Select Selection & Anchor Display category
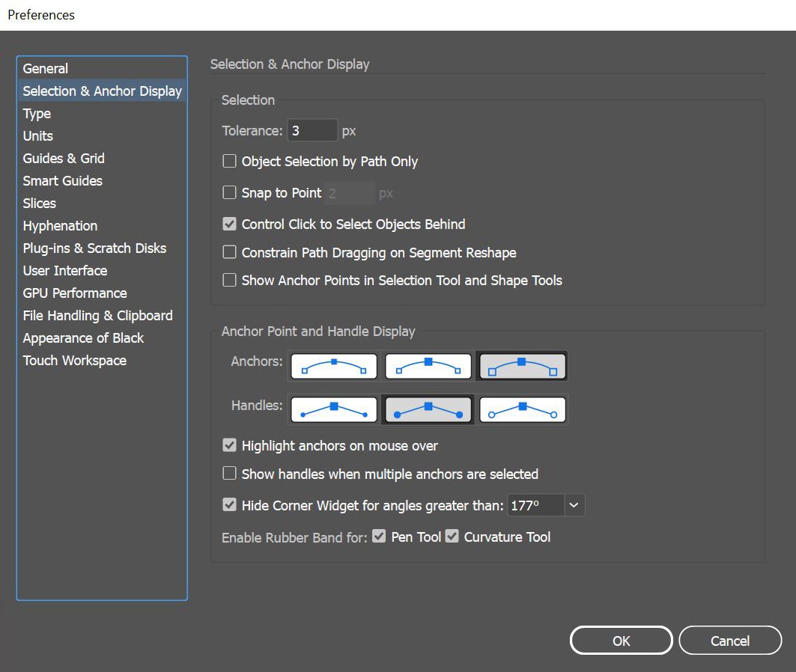Screen dimensions: 796x672 tap(102, 91)
